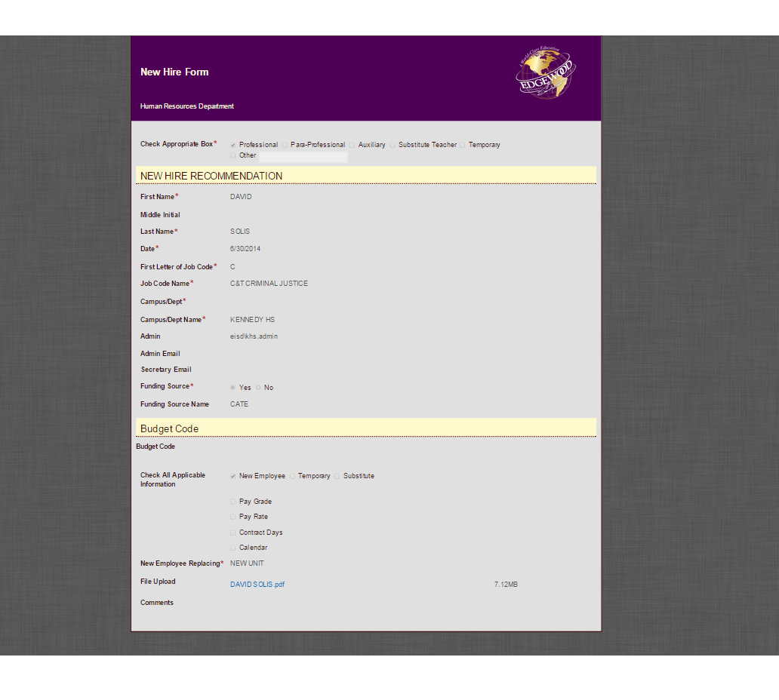Image resolution: width=779 pixels, height=700 pixels.
Task: Click the NEW UNIT replacing value
Action: (247, 563)
